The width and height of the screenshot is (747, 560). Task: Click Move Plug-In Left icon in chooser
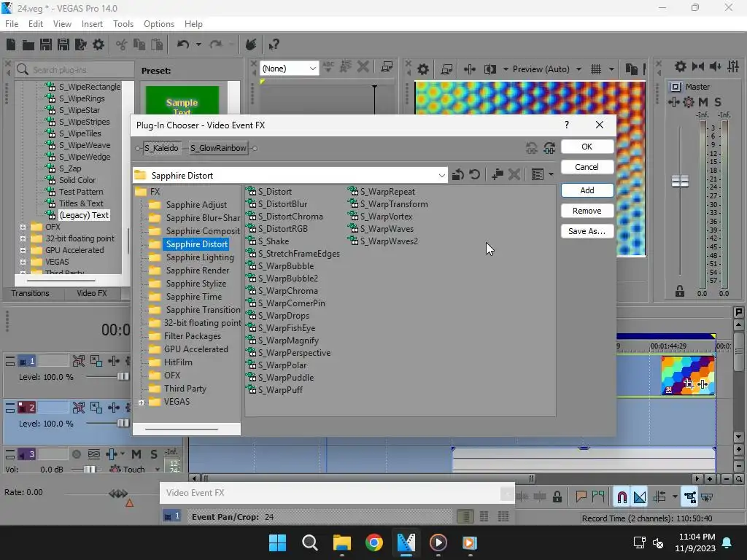click(532, 148)
